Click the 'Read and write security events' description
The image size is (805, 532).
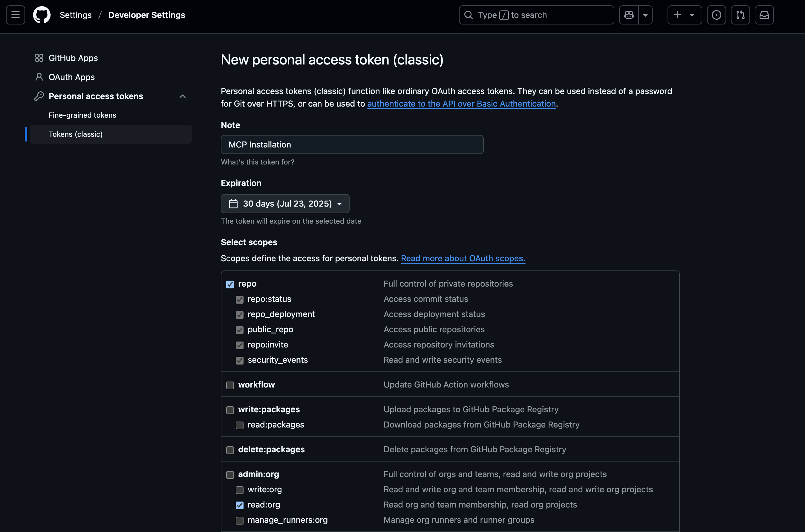tap(443, 360)
